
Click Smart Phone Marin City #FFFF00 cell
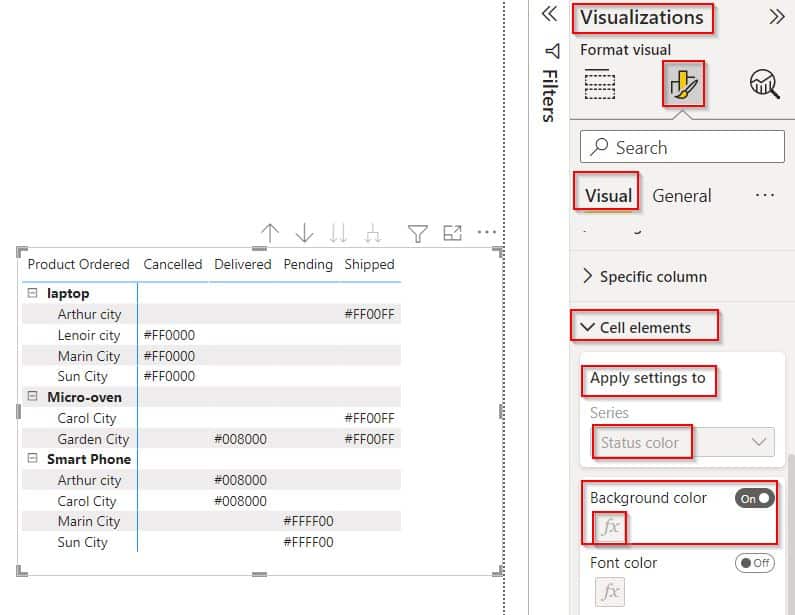point(308,521)
